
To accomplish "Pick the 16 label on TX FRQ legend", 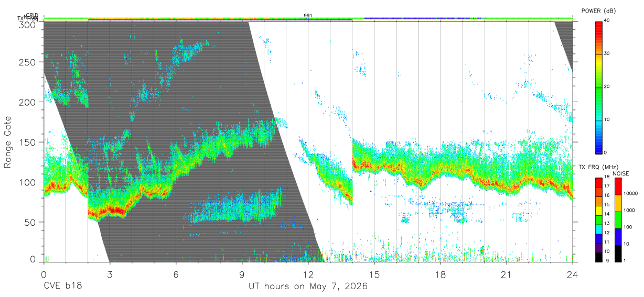I will (607, 195).
